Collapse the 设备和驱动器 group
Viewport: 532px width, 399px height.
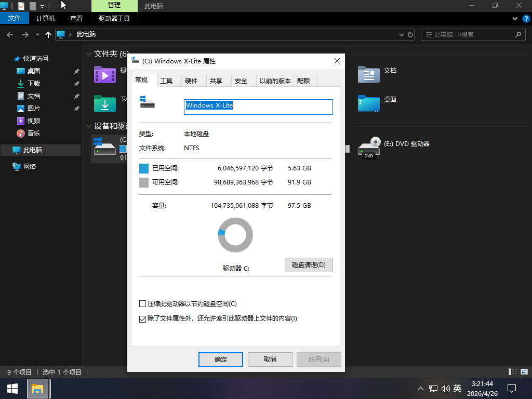[x=89, y=126]
